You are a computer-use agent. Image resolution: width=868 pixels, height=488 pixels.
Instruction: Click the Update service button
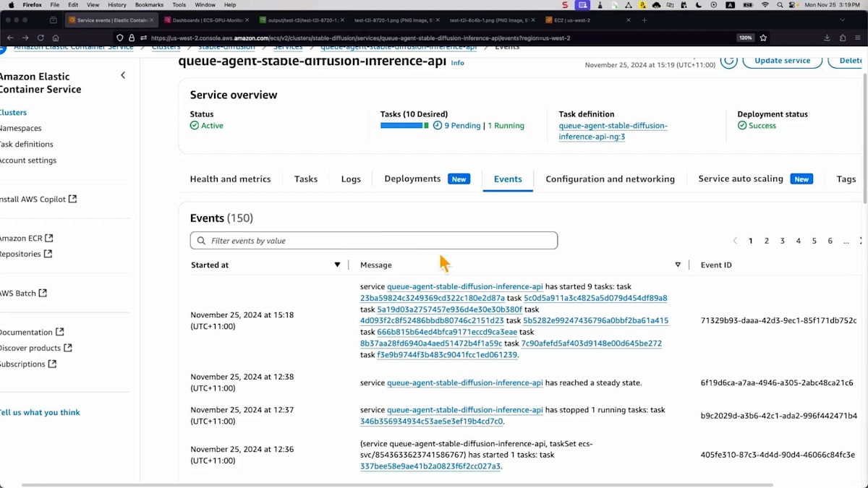782,61
